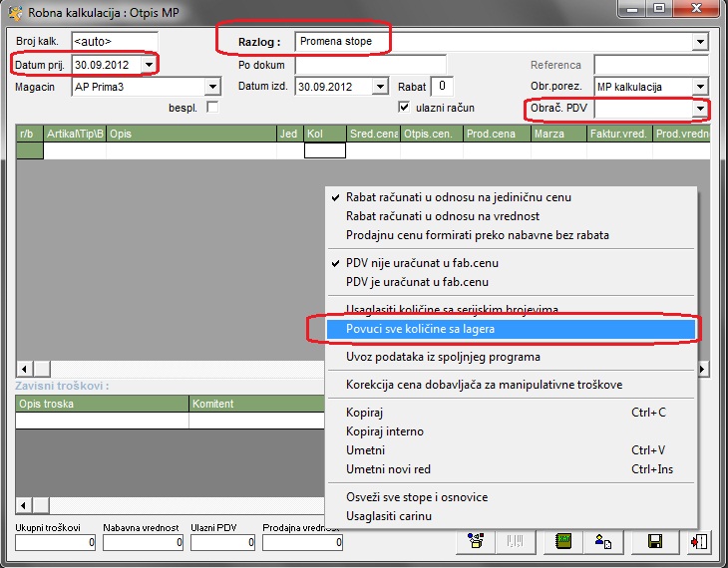Toggle the 'ulazni račun' checkbox
Image resolution: width=728 pixels, height=568 pixels.
(x=405, y=108)
